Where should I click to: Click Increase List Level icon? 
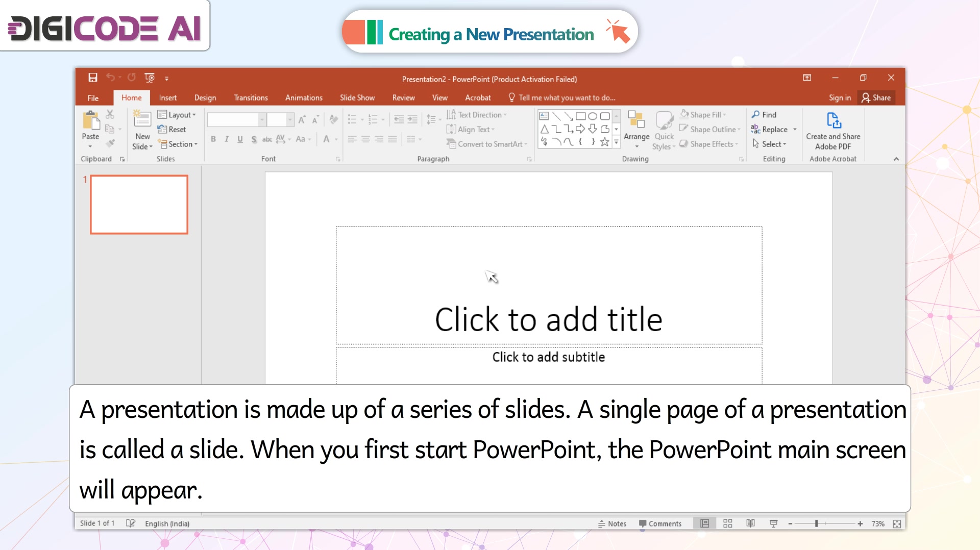[x=412, y=119]
